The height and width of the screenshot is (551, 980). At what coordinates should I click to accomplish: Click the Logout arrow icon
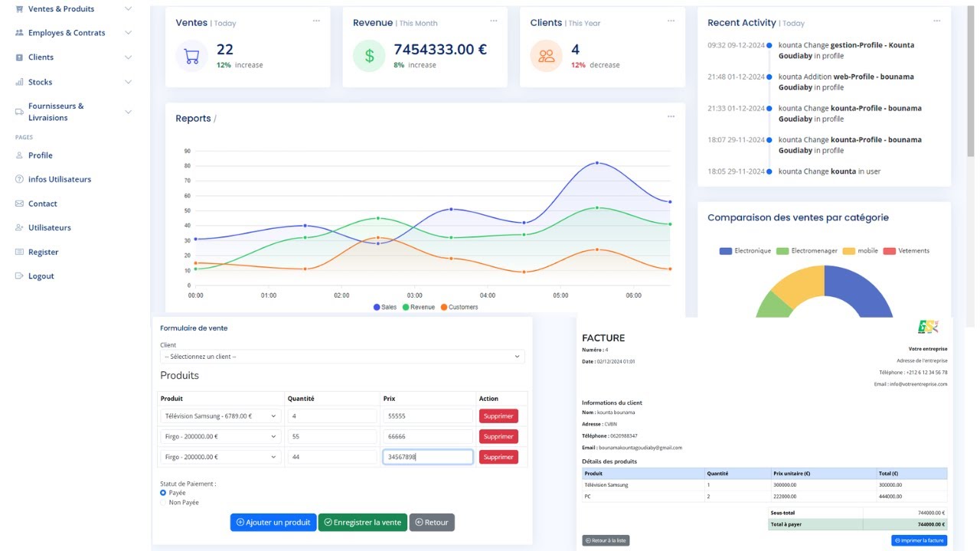tap(19, 275)
